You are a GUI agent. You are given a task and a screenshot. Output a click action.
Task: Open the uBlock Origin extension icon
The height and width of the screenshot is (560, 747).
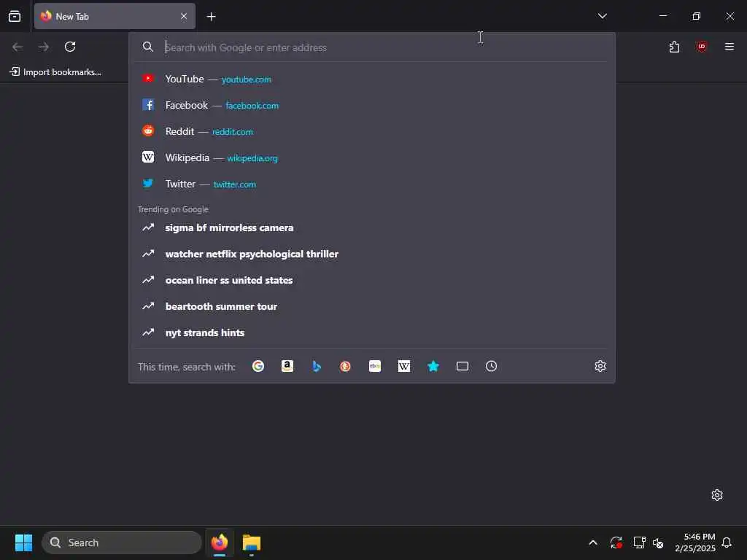pos(701,47)
